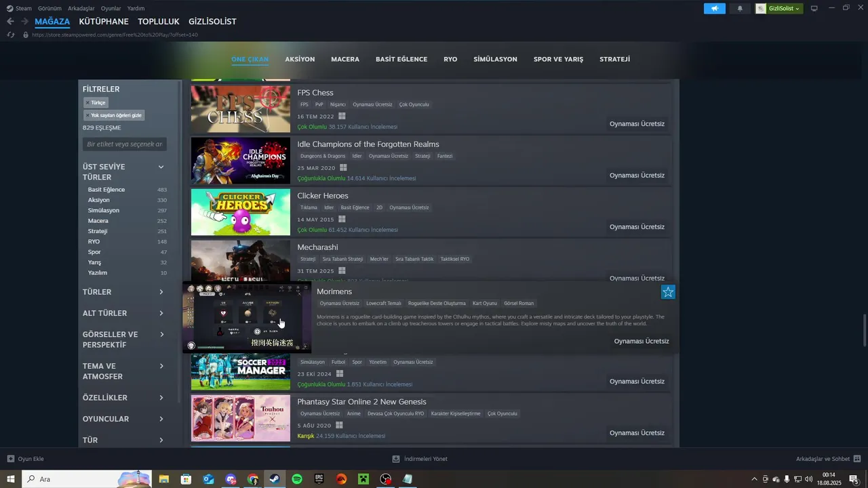This screenshot has width=868, height=488.
Task: Collapse the ÜST SEVİYE TÜRLER section
Action: click(161, 167)
